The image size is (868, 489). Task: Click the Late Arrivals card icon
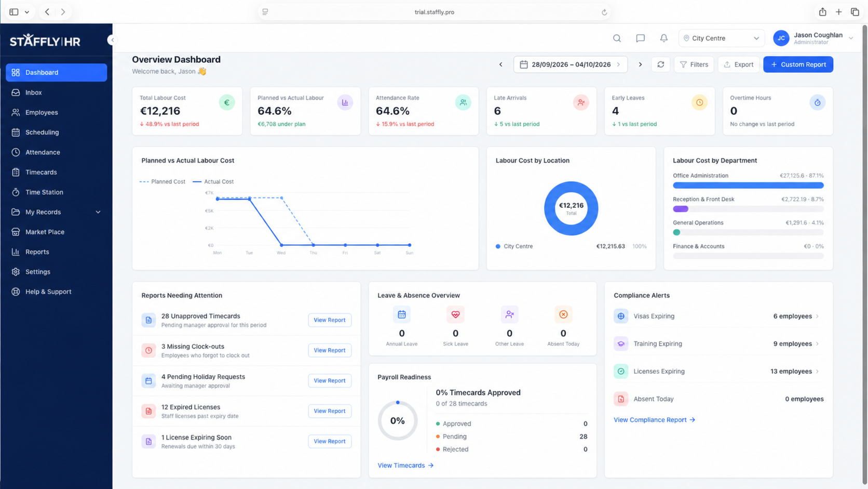(581, 103)
